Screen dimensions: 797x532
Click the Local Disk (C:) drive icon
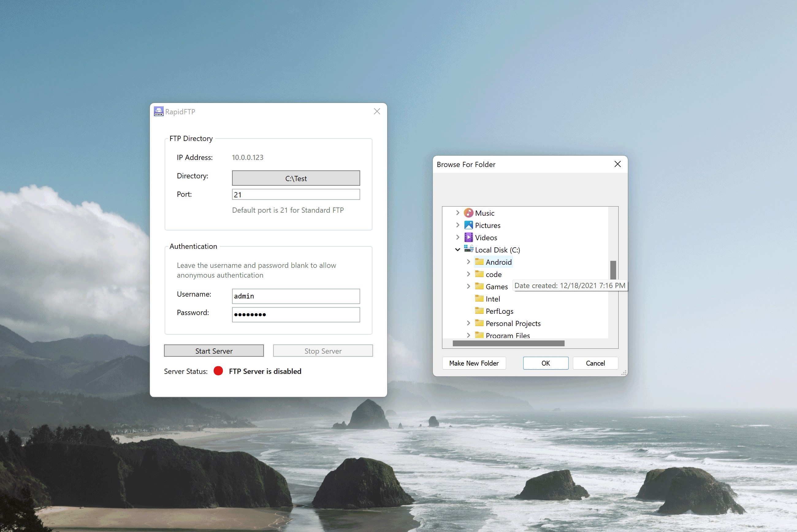[468, 249]
